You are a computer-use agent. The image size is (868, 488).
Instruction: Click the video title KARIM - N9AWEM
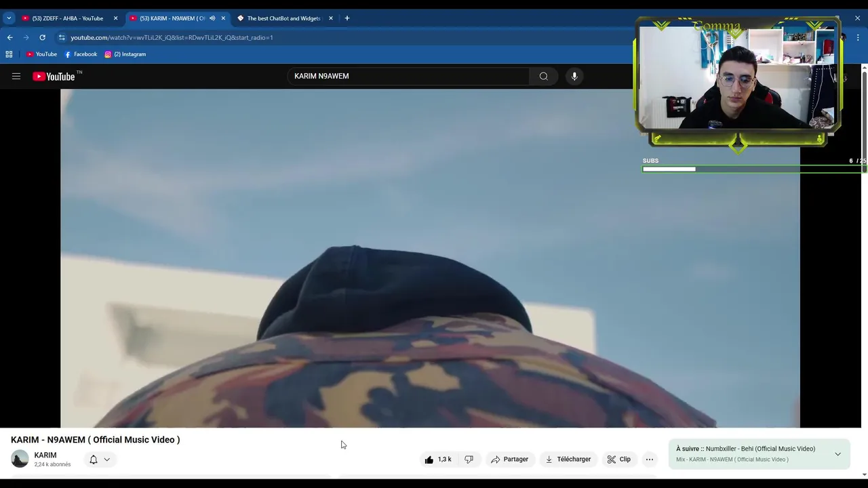(96, 440)
